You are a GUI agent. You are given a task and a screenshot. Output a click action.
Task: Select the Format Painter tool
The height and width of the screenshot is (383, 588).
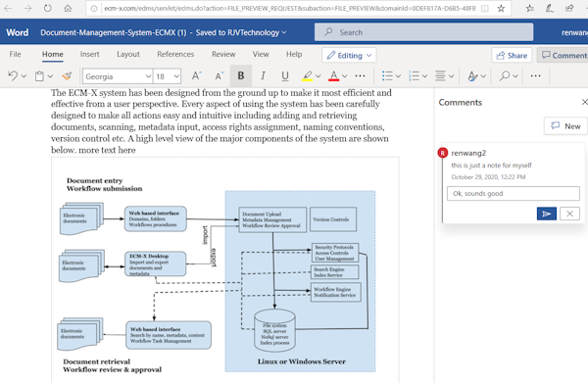(x=67, y=76)
